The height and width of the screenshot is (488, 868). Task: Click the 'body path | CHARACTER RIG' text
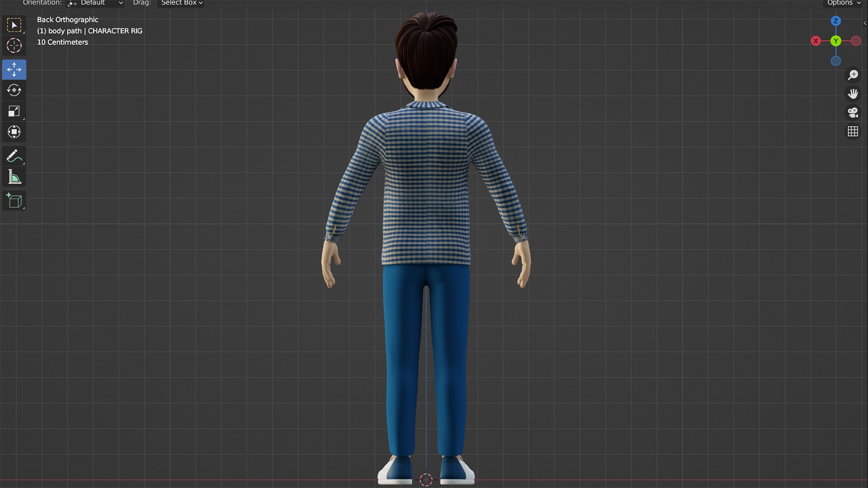click(x=95, y=31)
